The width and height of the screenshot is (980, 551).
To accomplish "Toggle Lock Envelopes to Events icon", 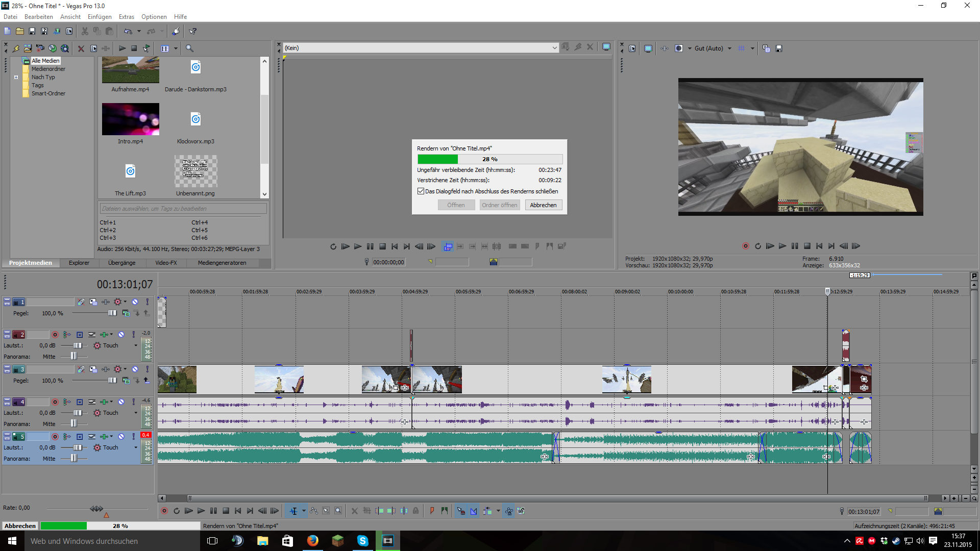I will 509,511.
